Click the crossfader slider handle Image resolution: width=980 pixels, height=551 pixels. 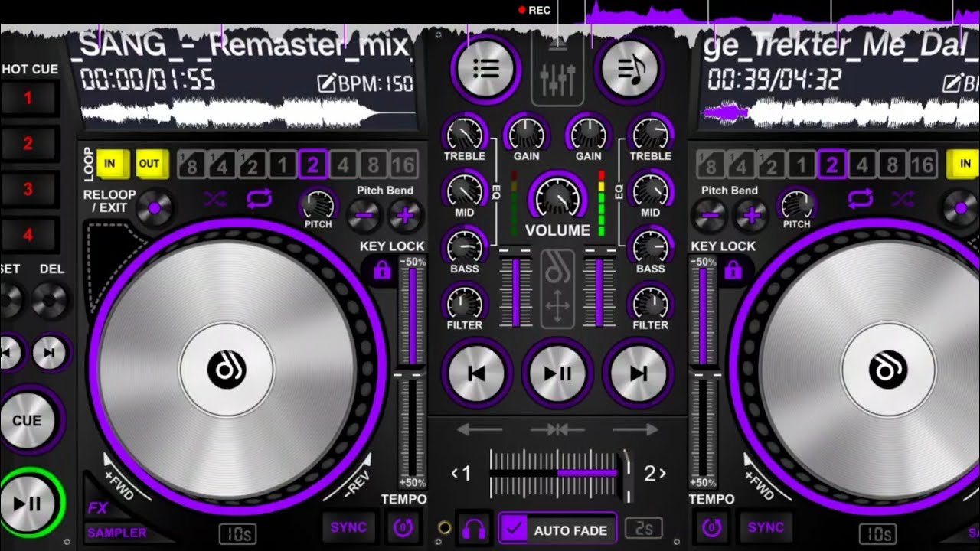626,474
